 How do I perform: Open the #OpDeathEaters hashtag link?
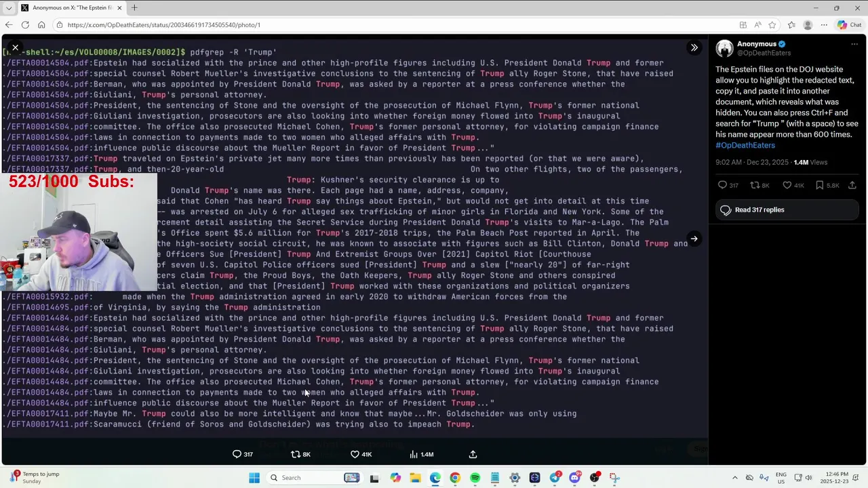745,145
